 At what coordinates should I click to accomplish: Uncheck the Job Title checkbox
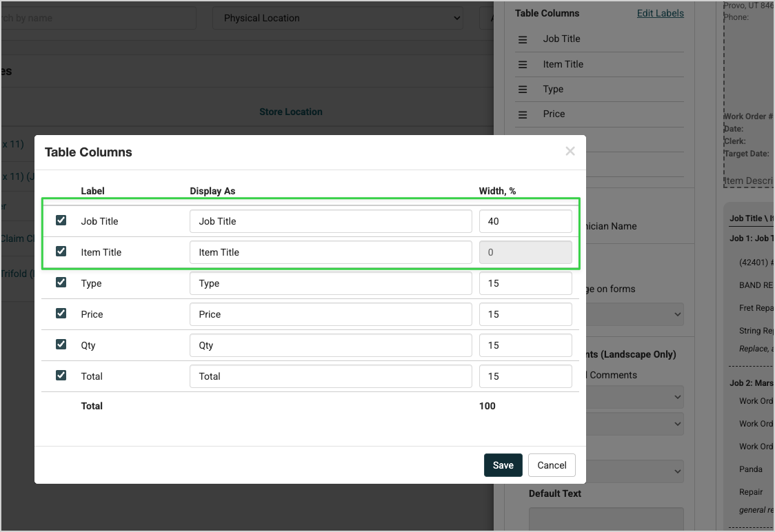(x=61, y=221)
